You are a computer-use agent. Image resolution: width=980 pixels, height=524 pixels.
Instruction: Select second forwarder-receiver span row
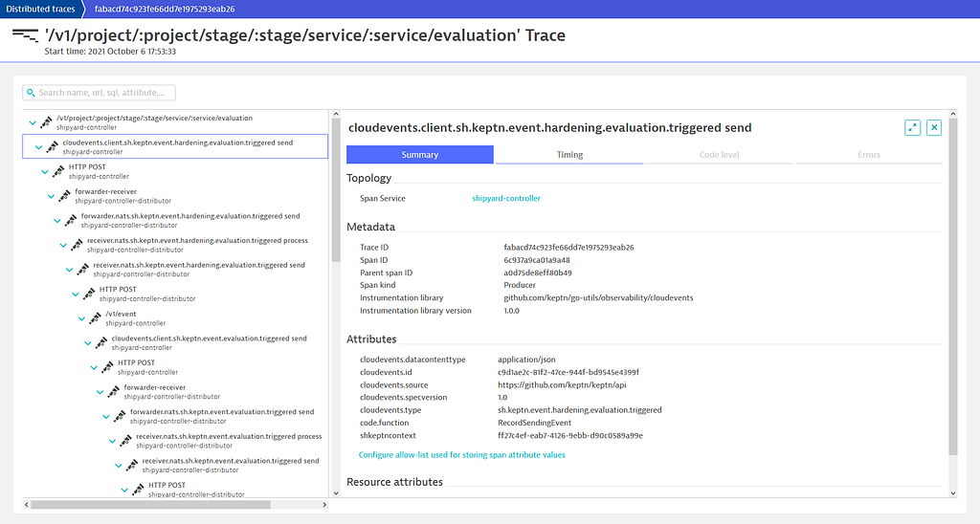coord(175,392)
